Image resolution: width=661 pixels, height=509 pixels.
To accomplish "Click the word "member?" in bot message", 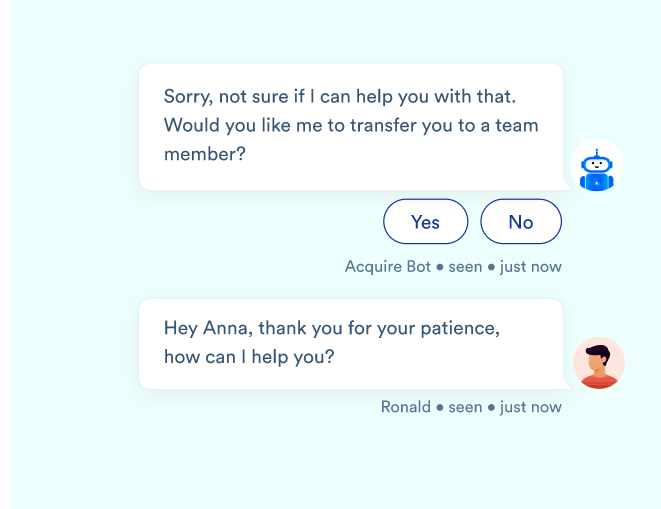I will (x=204, y=154).
